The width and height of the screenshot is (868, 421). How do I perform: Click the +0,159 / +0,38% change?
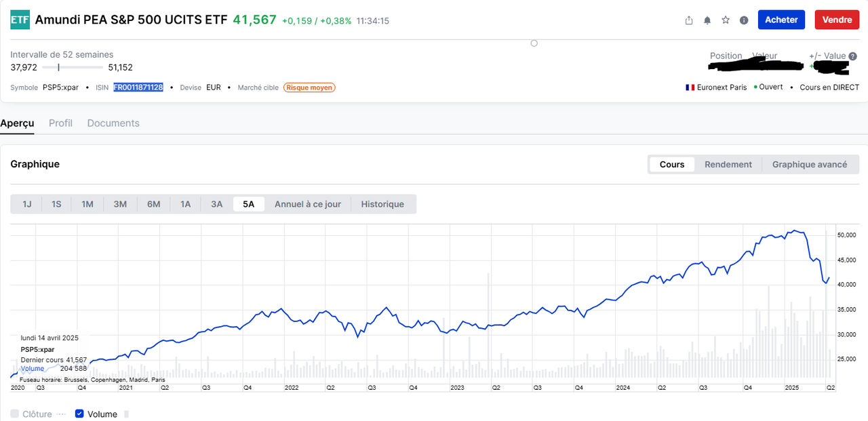pyautogui.click(x=317, y=21)
